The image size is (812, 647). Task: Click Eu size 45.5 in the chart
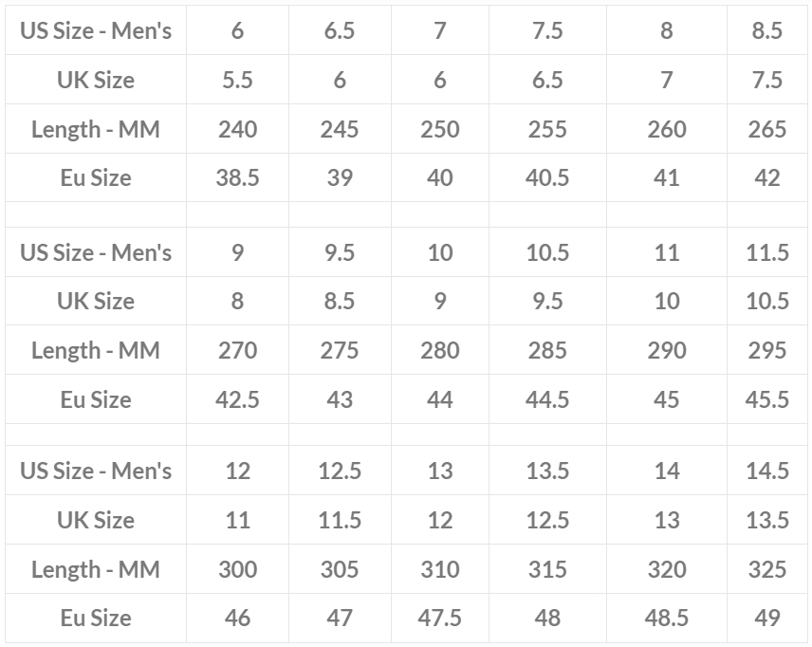tap(766, 399)
